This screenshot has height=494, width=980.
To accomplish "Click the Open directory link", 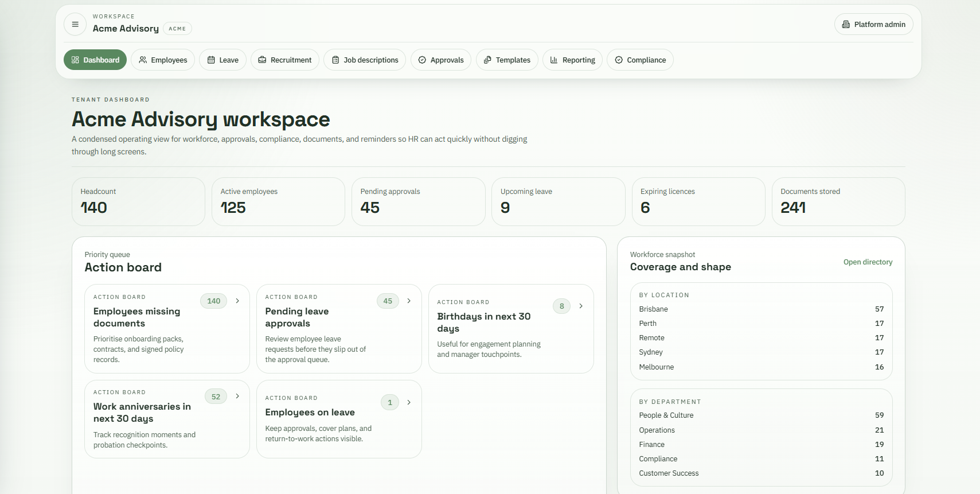I will (x=868, y=262).
